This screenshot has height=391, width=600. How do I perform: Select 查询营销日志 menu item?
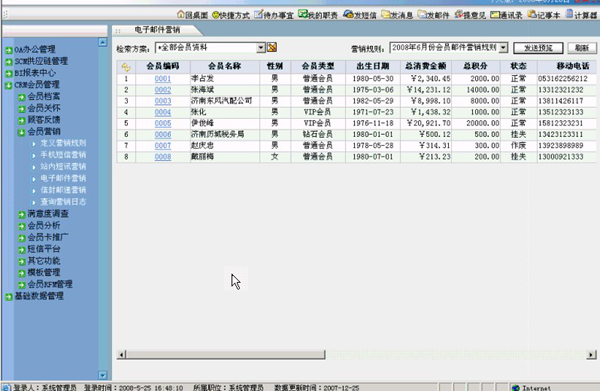click(63, 202)
